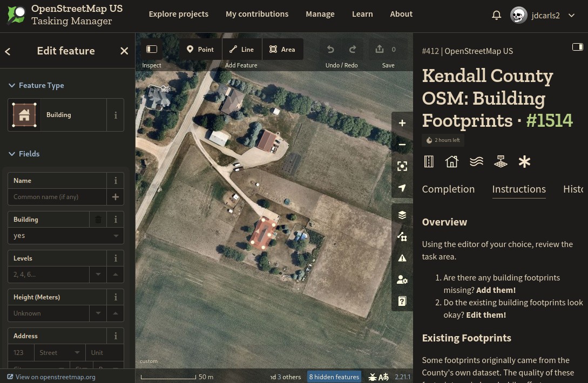The image size is (588, 383).
Task: Open the View on openstreetmap.org link
Action: tap(51, 377)
